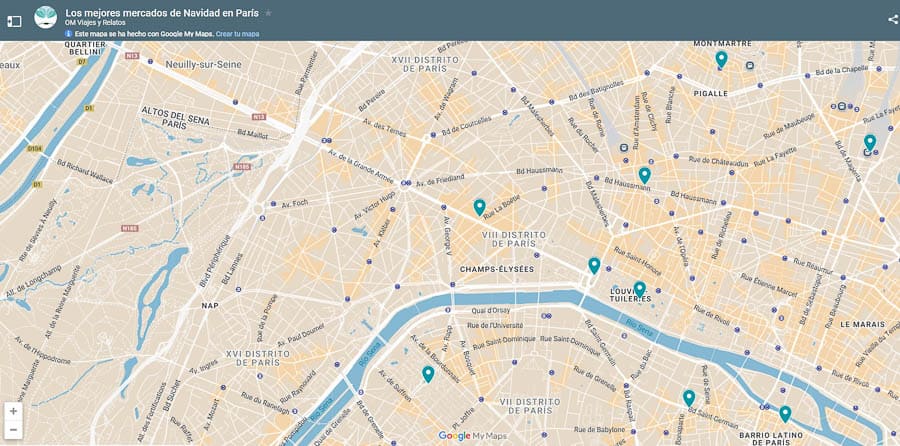900x446 pixels.
Task: Select the teal marker near Rue Saint-Honoré
Action: click(x=594, y=265)
